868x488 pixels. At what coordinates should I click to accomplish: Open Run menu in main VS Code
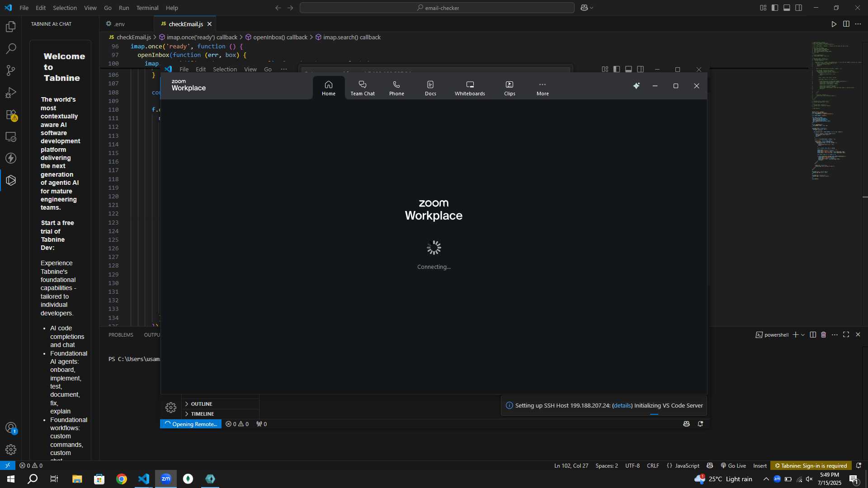coord(124,8)
